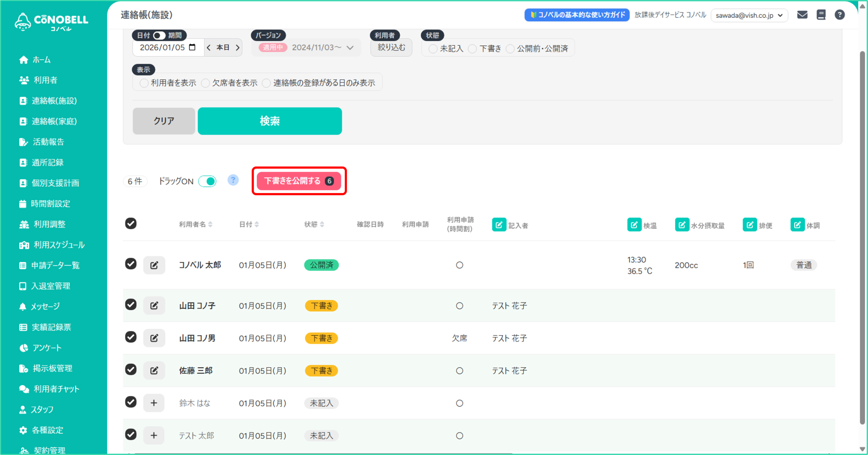
Task: Click plus icon to add 鈴木 はな entry
Action: pos(154,403)
